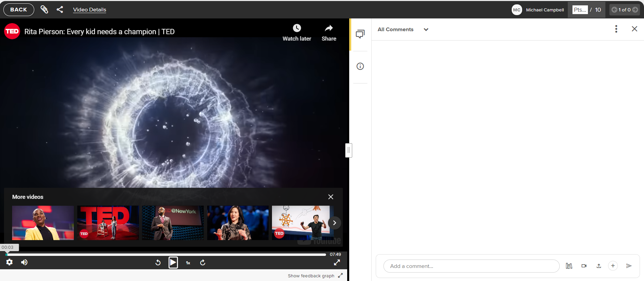Open player settings gear

(9, 262)
